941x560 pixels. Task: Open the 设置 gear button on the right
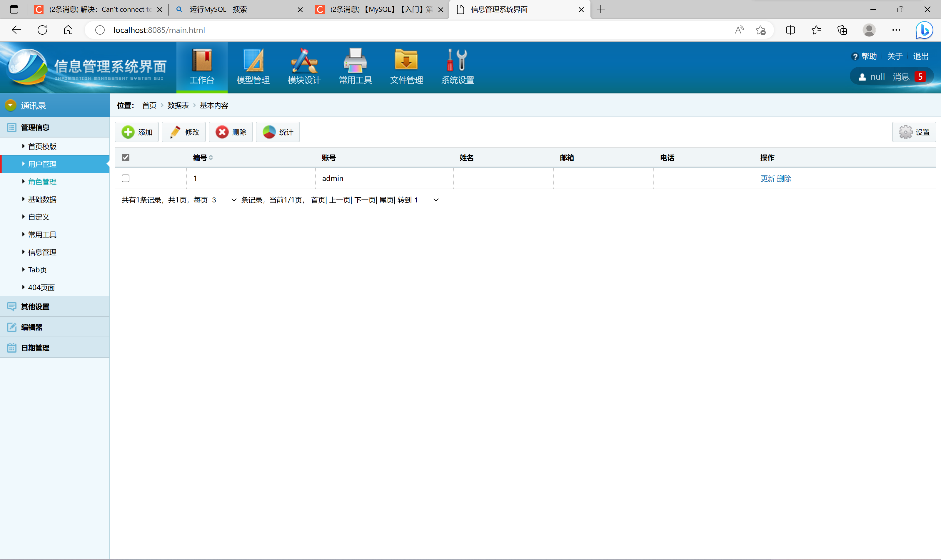[x=914, y=132]
